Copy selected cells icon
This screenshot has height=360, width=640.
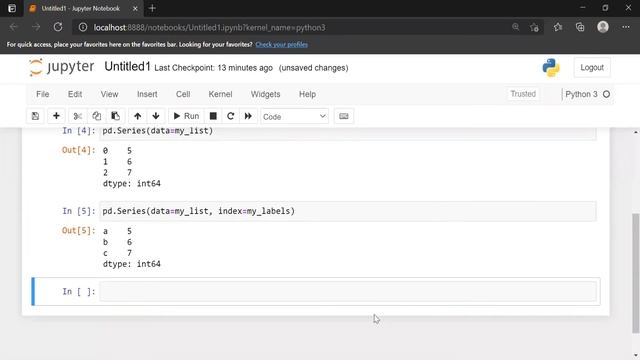click(96, 116)
